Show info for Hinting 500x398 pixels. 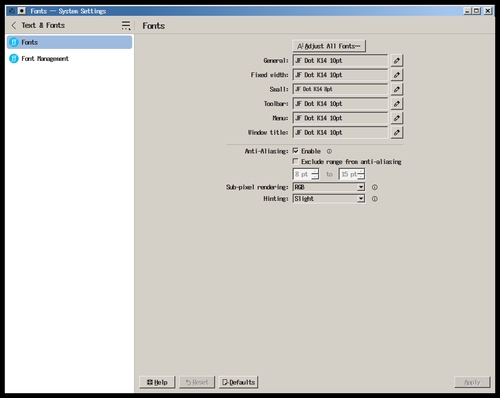pos(375,199)
